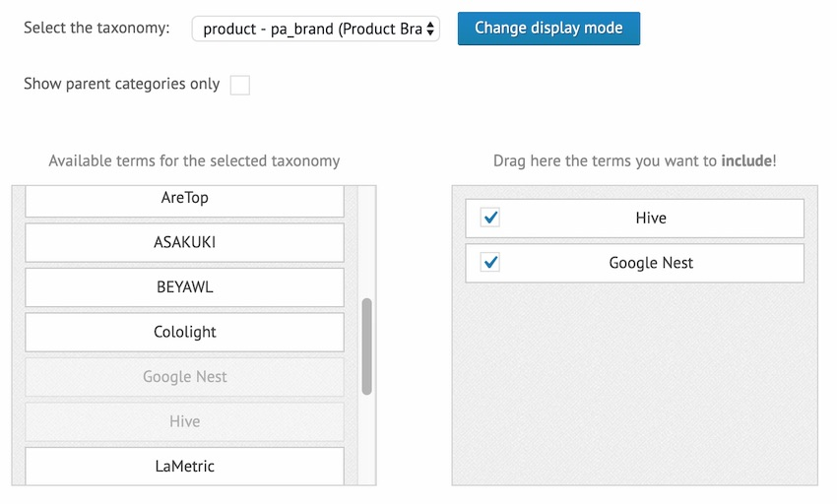Screen dimensions: 837x504
Task: Select the AreTop available term
Action: 184,198
